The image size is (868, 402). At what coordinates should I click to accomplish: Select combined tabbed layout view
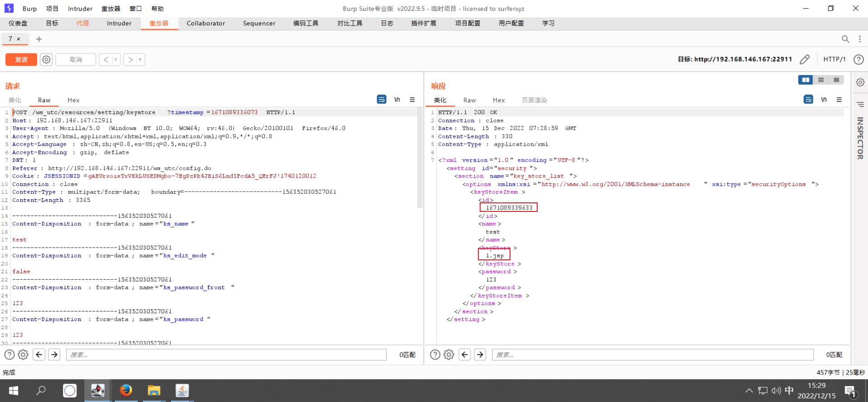tap(836, 80)
